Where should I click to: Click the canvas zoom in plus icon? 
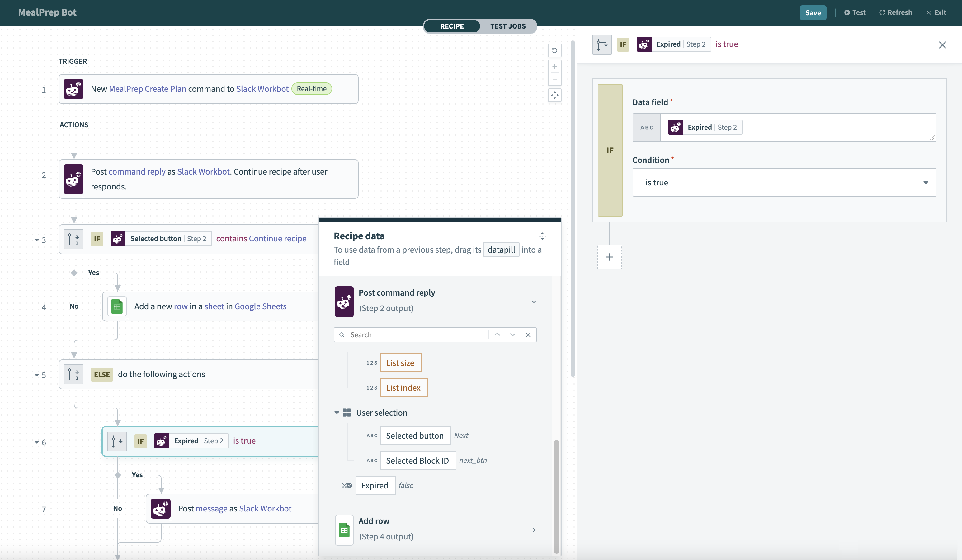pos(554,67)
